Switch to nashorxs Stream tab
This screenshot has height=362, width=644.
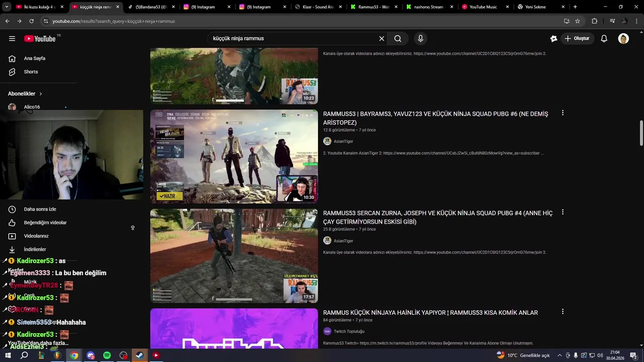pyautogui.click(x=429, y=7)
